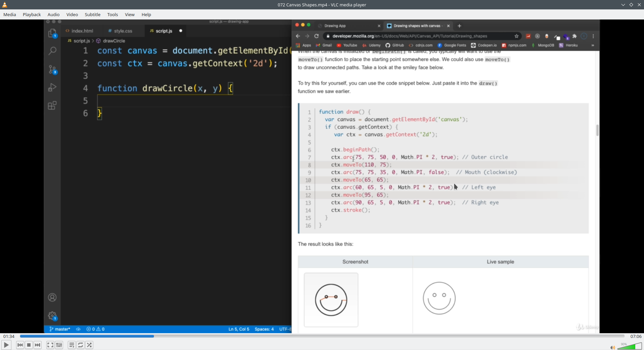
Task: Click the VLC Play button
Action: coord(6,345)
